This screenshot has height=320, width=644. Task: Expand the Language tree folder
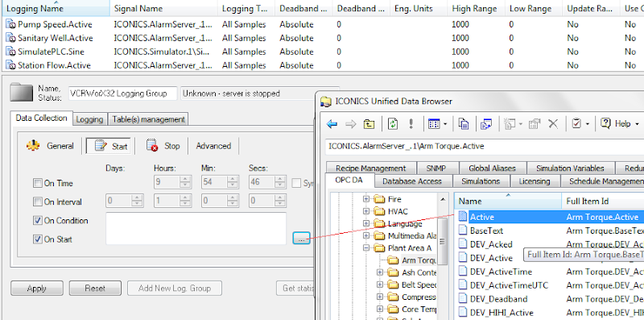pyautogui.click(x=366, y=223)
